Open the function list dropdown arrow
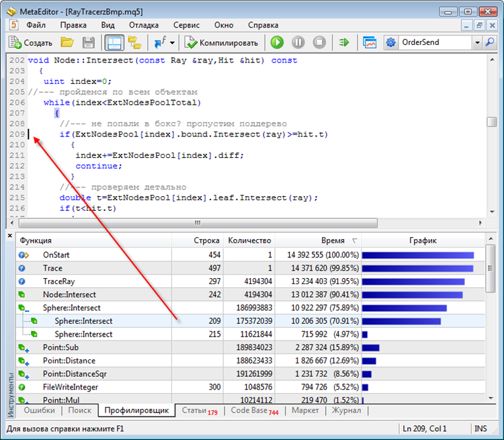This screenshot has width=504, height=440. 172,43
